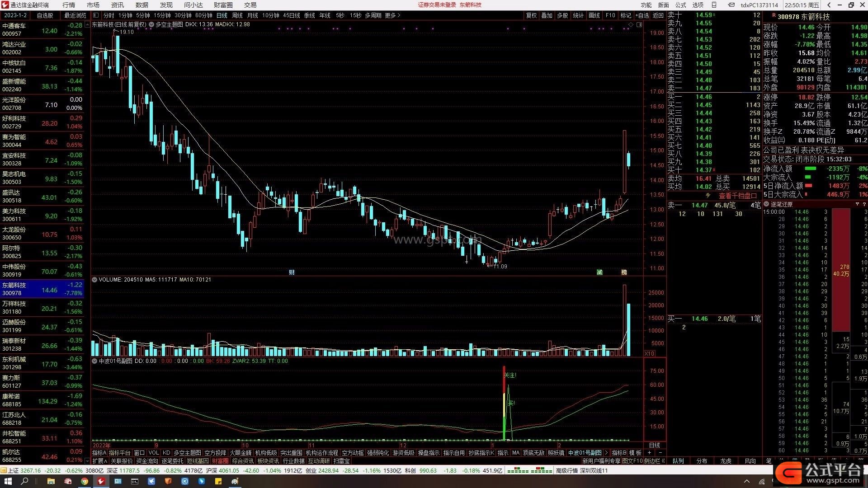
Task: Expand the 更多 period options arrow
Action: coord(398,15)
